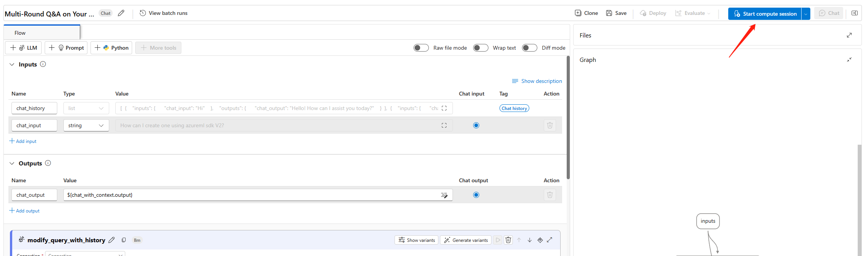The height and width of the screenshot is (256, 868).
Task: Open compute session options arrow
Action: tap(806, 14)
